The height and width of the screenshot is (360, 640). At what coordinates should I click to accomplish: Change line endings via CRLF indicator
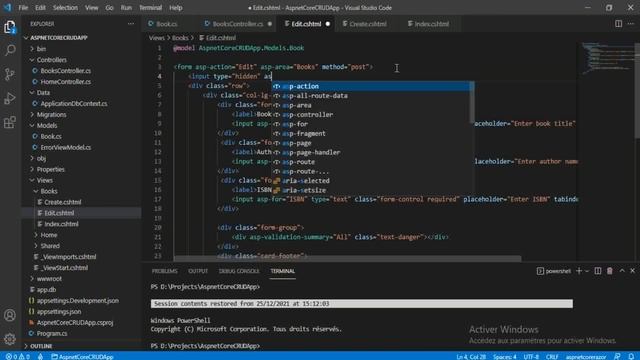(552, 356)
